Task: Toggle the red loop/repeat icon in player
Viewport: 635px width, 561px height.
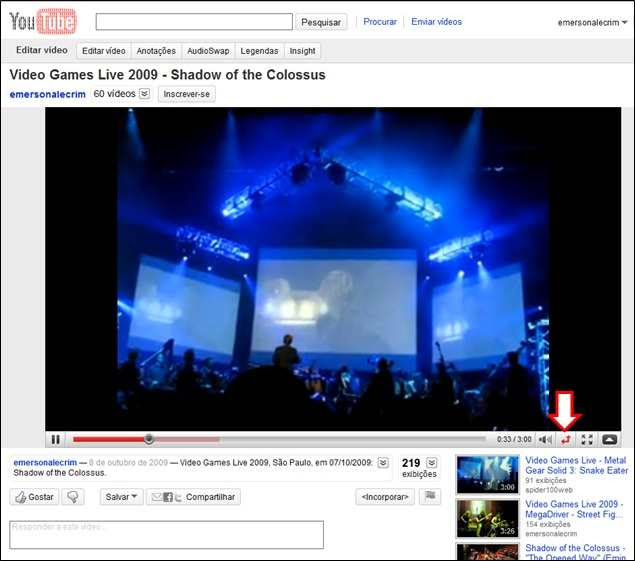Action: [x=565, y=439]
